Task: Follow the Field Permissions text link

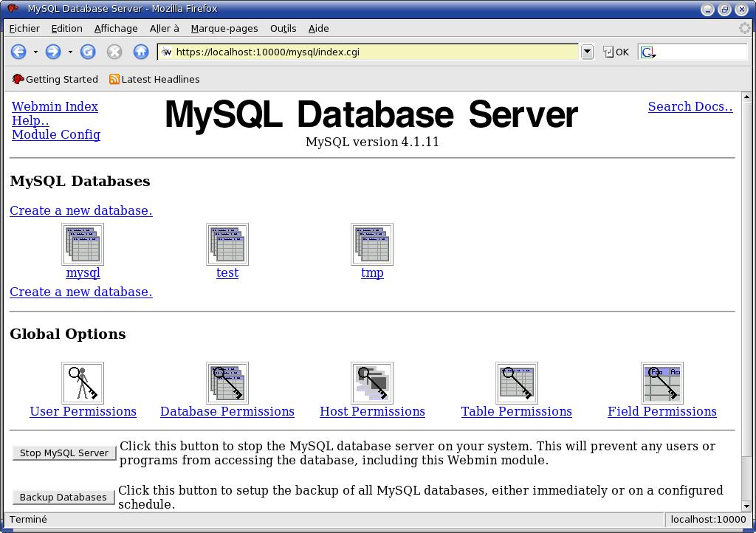Action: [x=662, y=411]
